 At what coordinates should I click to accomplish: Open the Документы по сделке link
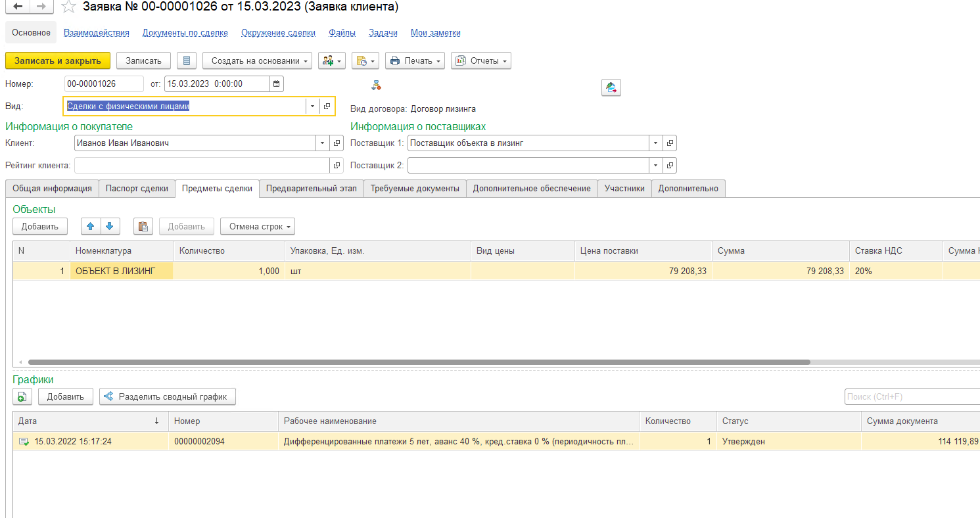(185, 32)
